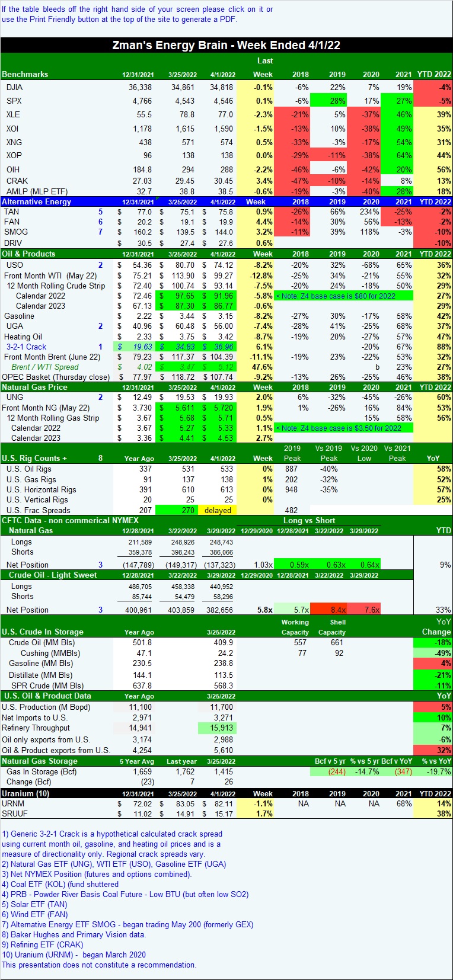Click the title "Zman's Energy Brain - Week Ended 4/1/22"

(226, 46)
